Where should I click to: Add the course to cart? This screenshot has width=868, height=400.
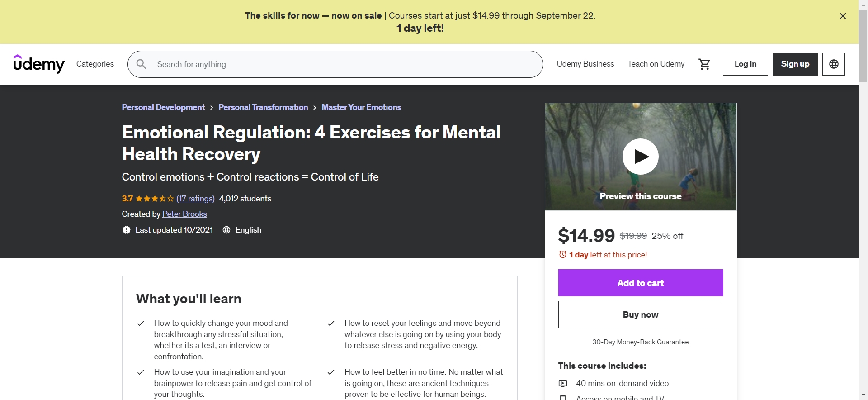(640, 283)
